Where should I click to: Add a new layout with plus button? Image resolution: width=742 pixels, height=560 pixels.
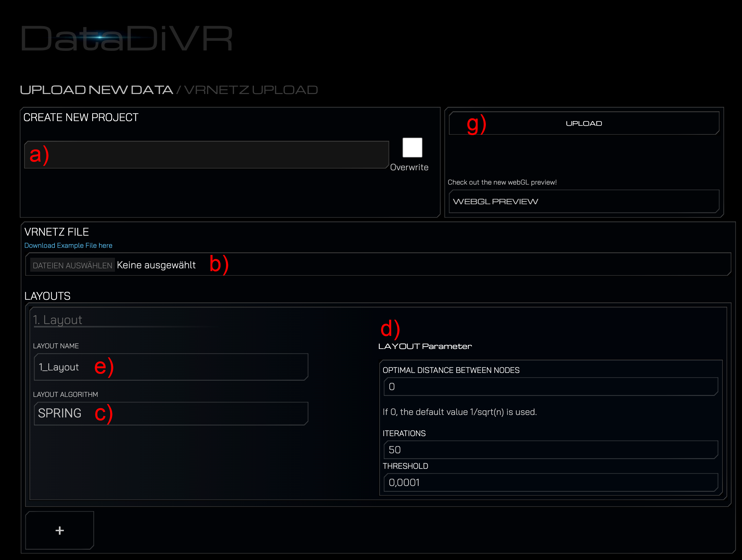click(60, 530)
